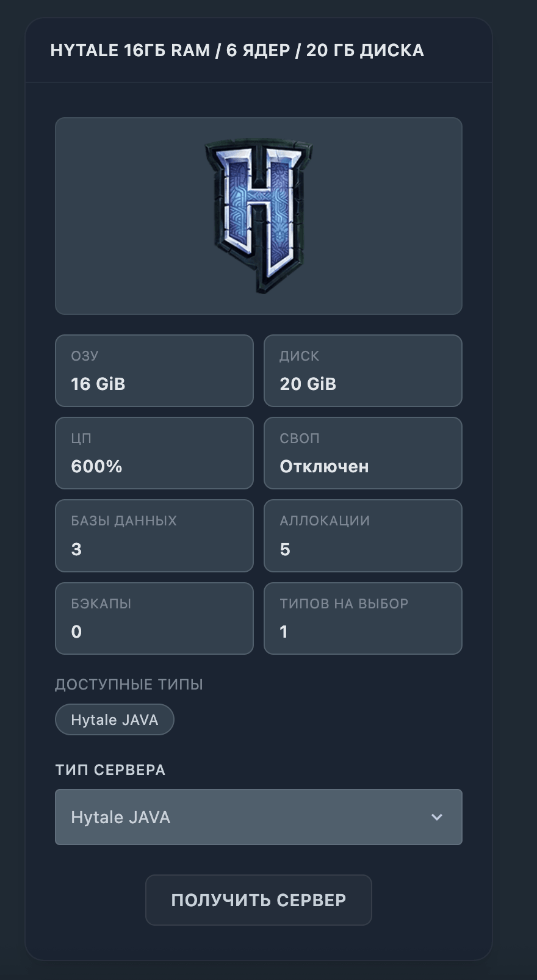Click the Бэкапы 0 card
Viewport: 537px width, 980px height.
[x=154, y=618]
